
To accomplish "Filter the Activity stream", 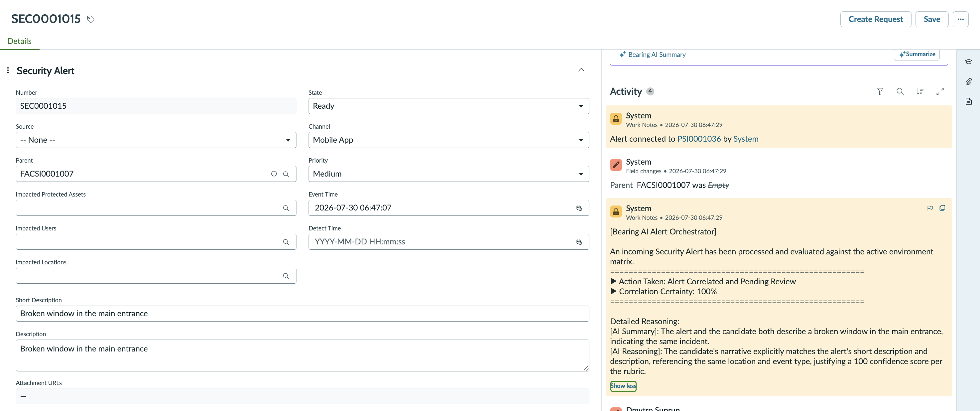I will [x=880, y=91].
